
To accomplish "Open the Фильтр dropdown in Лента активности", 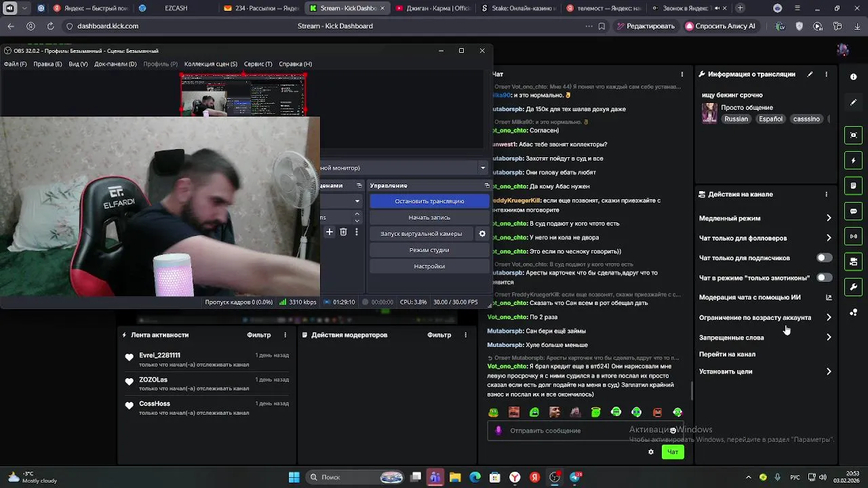I will [259, 335].
